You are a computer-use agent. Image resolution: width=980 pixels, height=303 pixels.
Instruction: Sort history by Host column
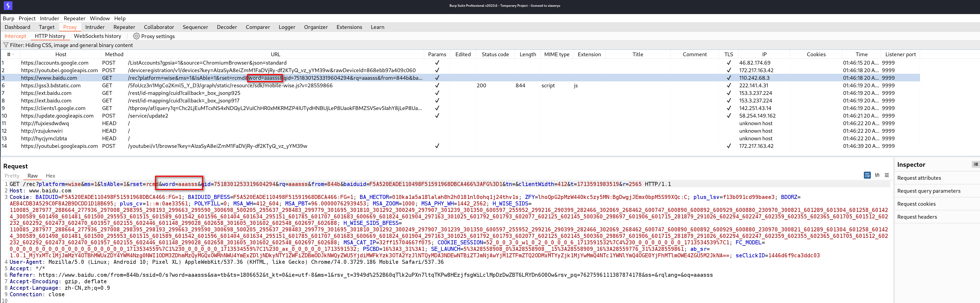61,54
